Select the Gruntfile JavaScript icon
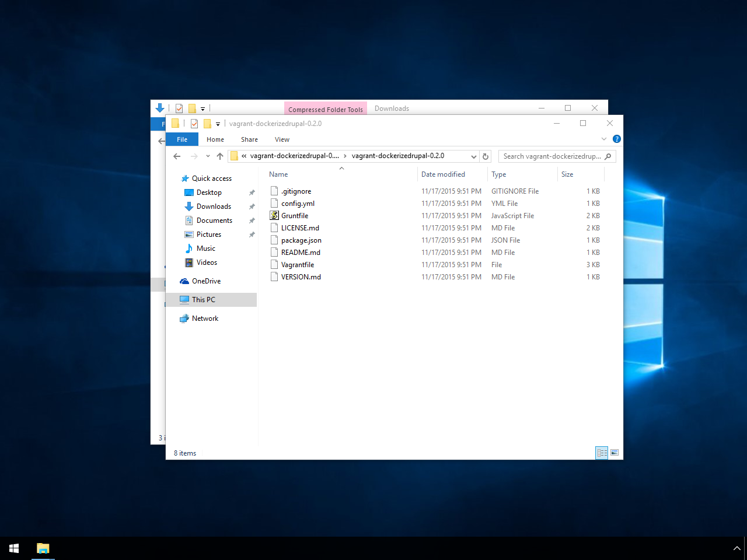Viewport: 747px width, 560px height. point(274,215)
